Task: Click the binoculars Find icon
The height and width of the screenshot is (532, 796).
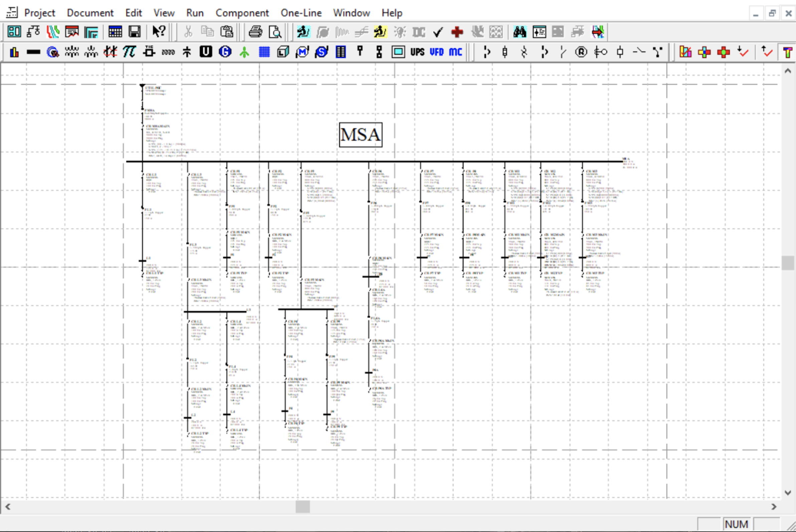Action: [519, 32]
